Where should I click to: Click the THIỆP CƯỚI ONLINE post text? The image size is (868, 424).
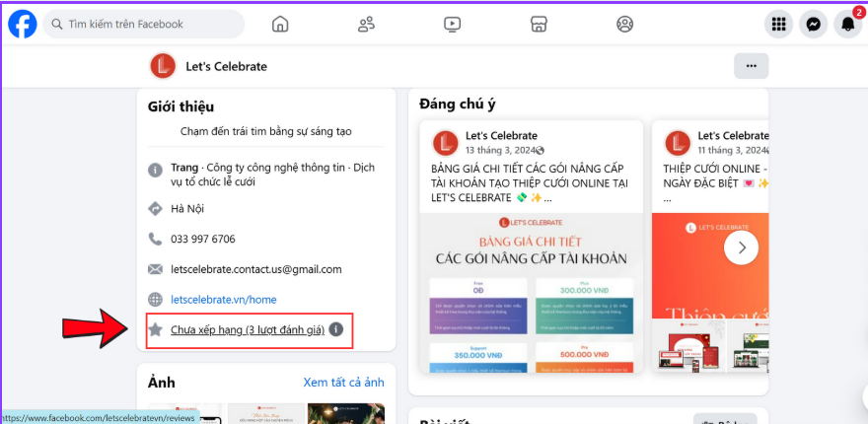(716, 182)
